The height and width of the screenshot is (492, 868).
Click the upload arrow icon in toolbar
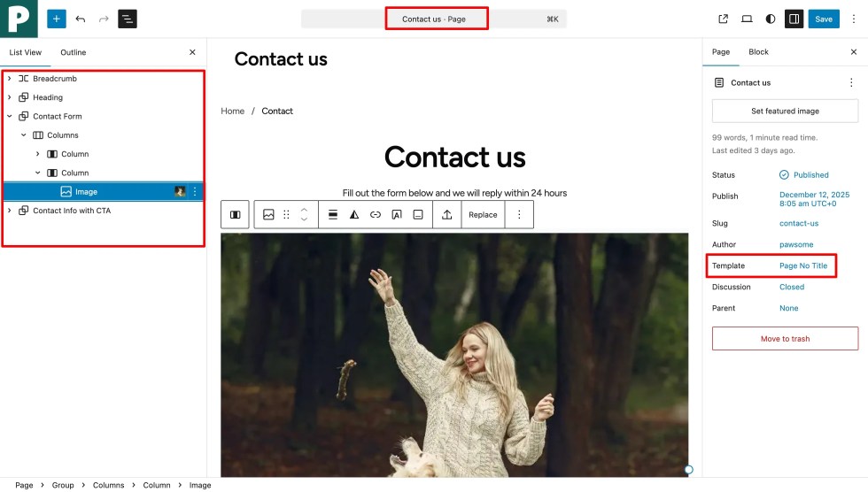pyautogui.click(x=446, y=214)
